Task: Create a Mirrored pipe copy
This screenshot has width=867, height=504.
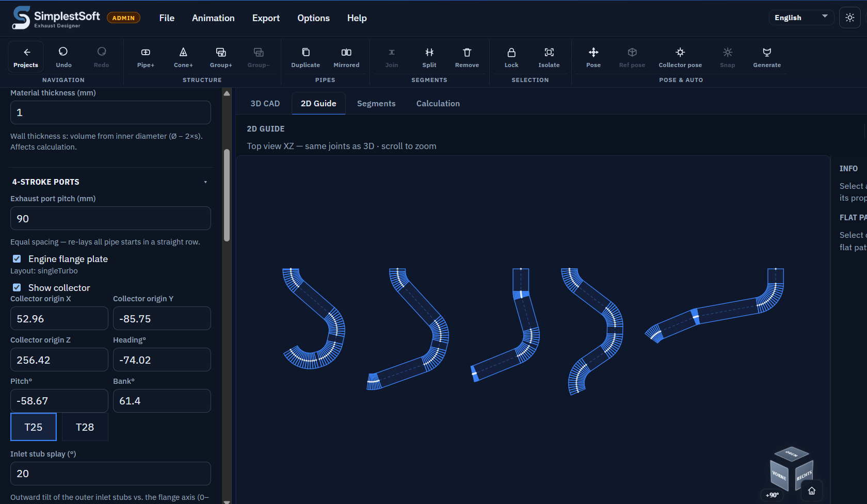Action: 346,57
